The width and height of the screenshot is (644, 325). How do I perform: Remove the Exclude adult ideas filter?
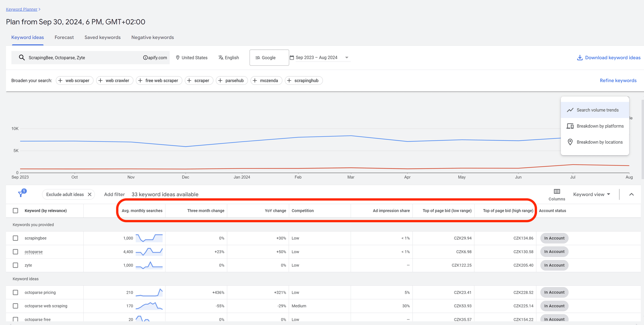pos(89,194)
